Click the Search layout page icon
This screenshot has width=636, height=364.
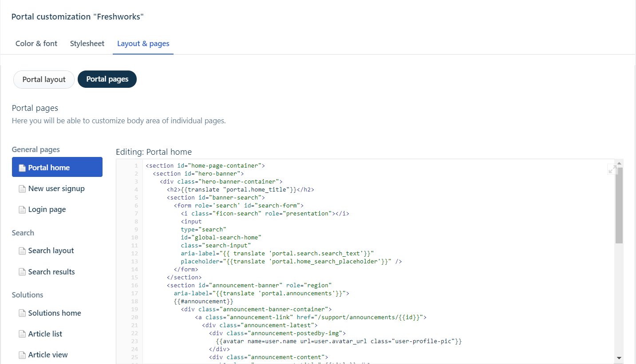click(22, 250)
